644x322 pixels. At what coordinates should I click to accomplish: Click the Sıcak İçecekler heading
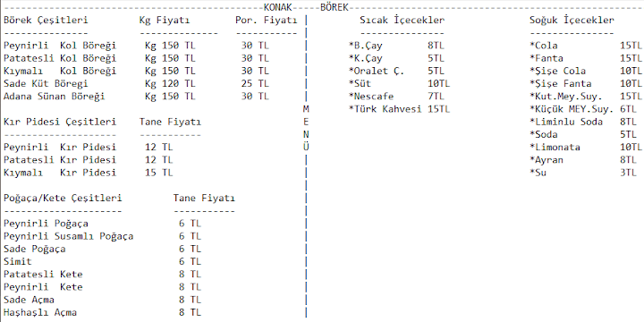coord(402,20)
